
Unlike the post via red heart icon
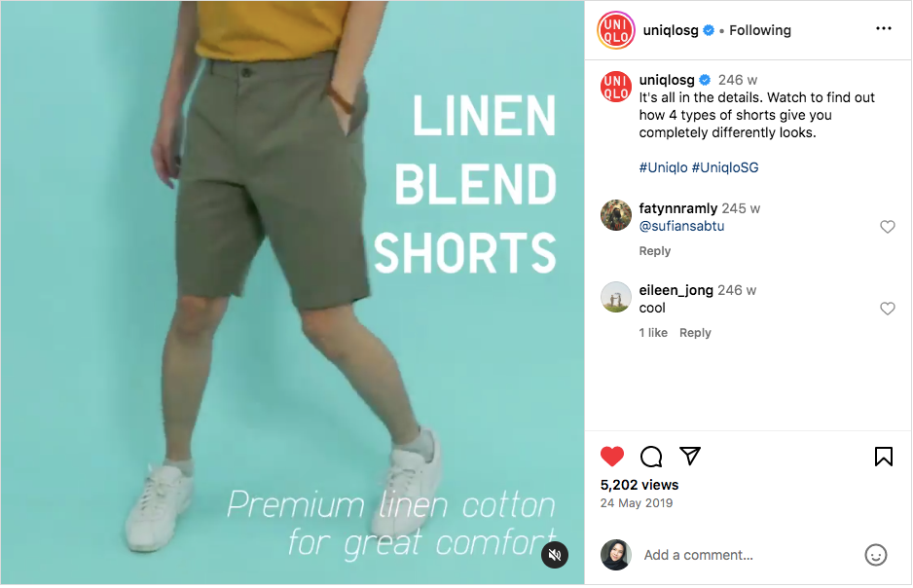(x=612, y=457)
